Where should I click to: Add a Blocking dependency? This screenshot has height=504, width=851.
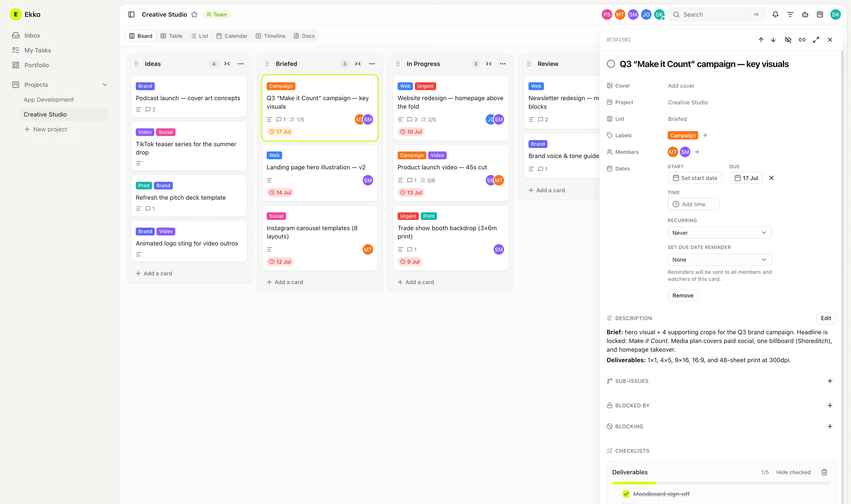coord(830,426)
